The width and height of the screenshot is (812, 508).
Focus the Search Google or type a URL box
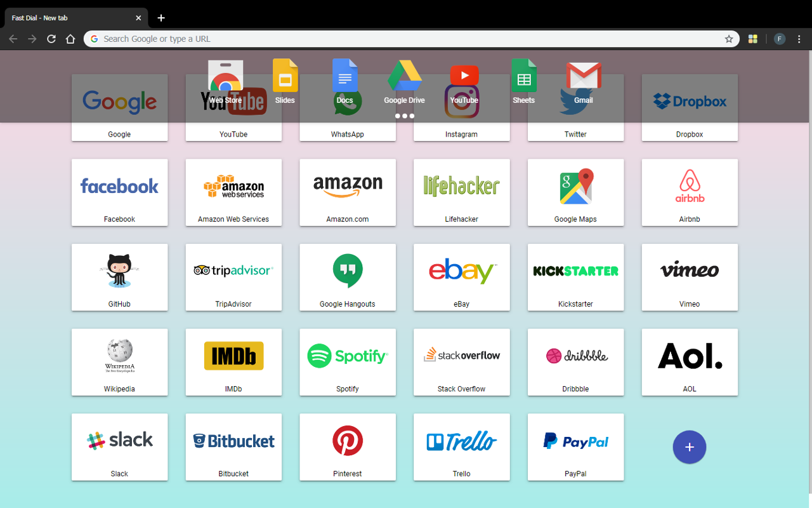pos(412,39)
